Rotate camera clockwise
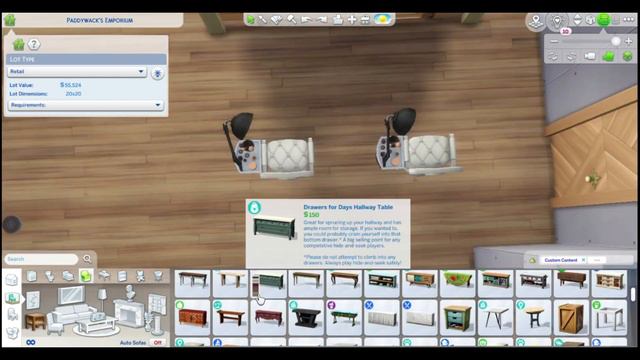This screenshot has height=360, width=640. 571,56
